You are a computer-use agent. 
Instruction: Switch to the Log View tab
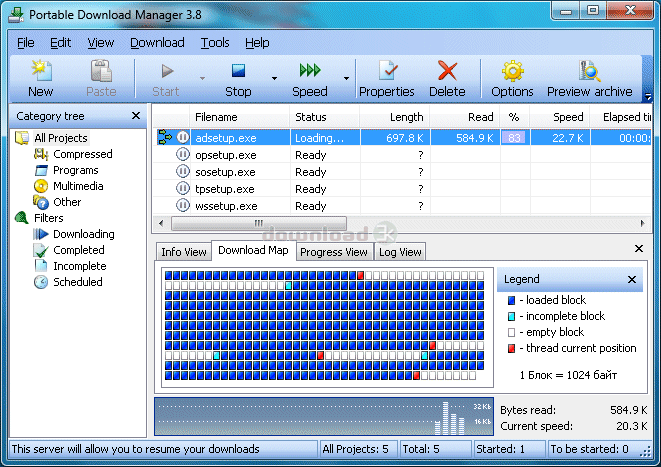click(400, 252)
